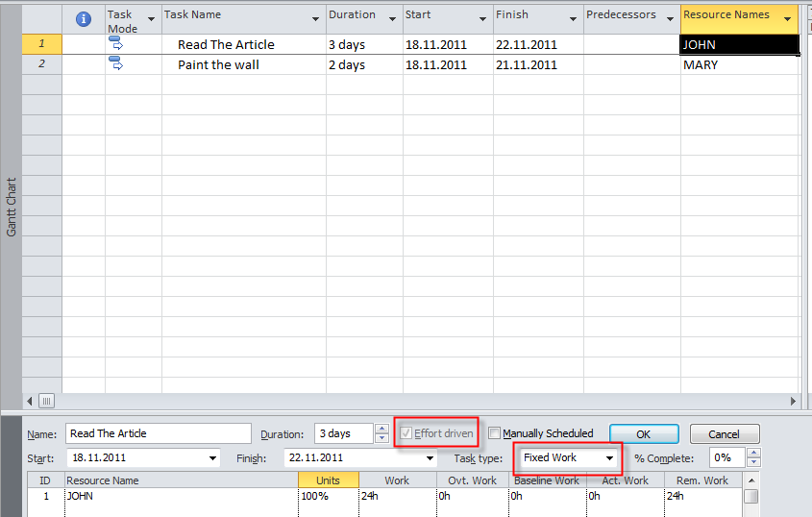This screenshot has width=812, height=517.
Task: Open Resource Names column filter arrow
Action: pyautogui.click(x=787, y=19)
